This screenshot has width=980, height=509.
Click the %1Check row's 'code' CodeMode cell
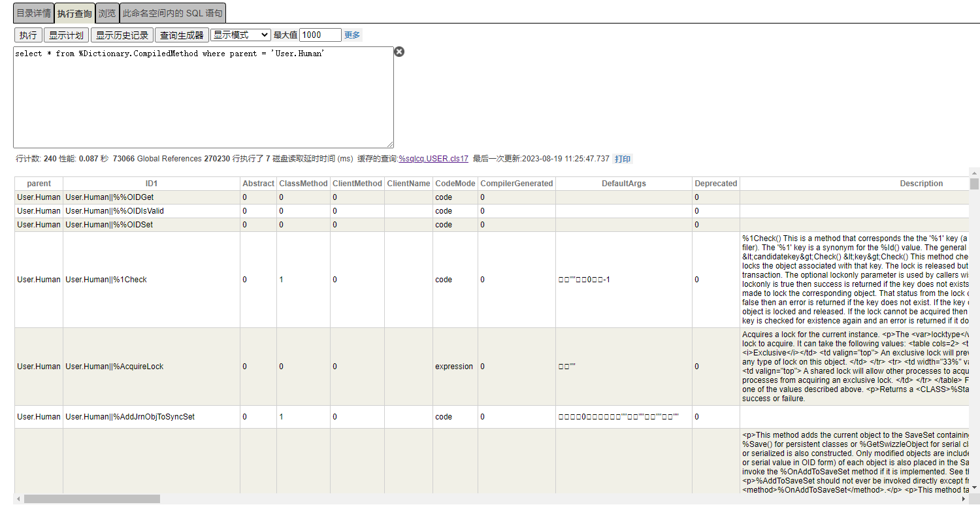pos(455,280)
